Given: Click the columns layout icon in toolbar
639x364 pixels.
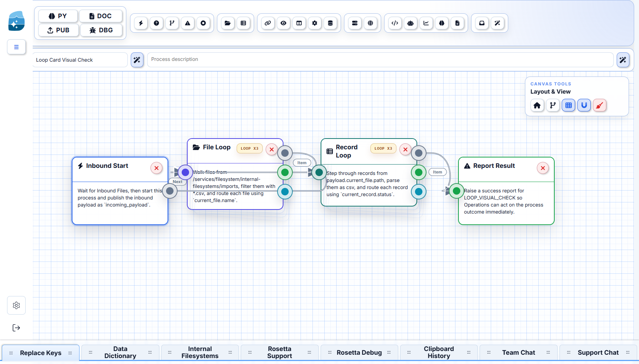Looking at the screenshot, I should [299, 23].
